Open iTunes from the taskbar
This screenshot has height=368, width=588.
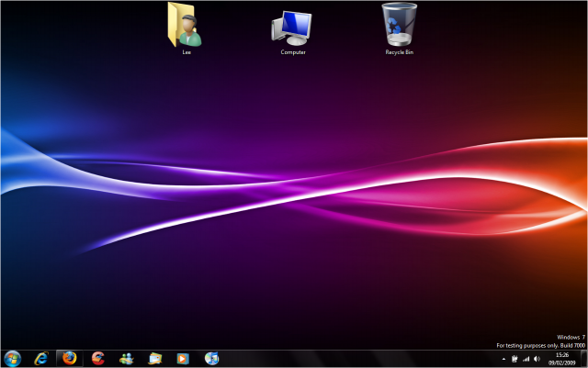[x=211, y=359]
